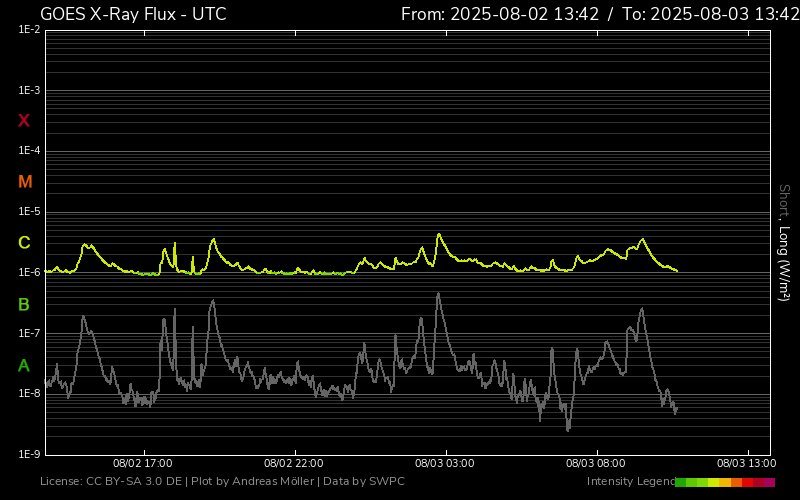Click the 08/03 08:00 time axis label
Image resolution: width=800 pixels, height=500 pixels.
point(595,464)
